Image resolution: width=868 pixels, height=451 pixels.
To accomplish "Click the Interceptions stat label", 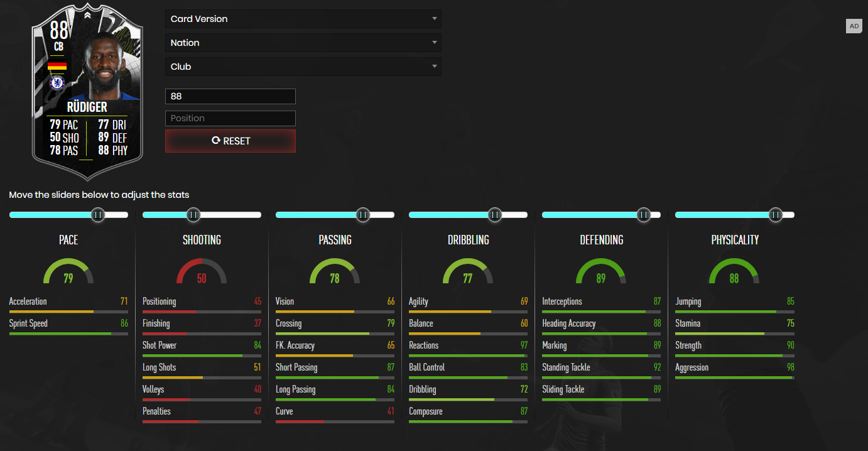I will (x=562, y=302).
